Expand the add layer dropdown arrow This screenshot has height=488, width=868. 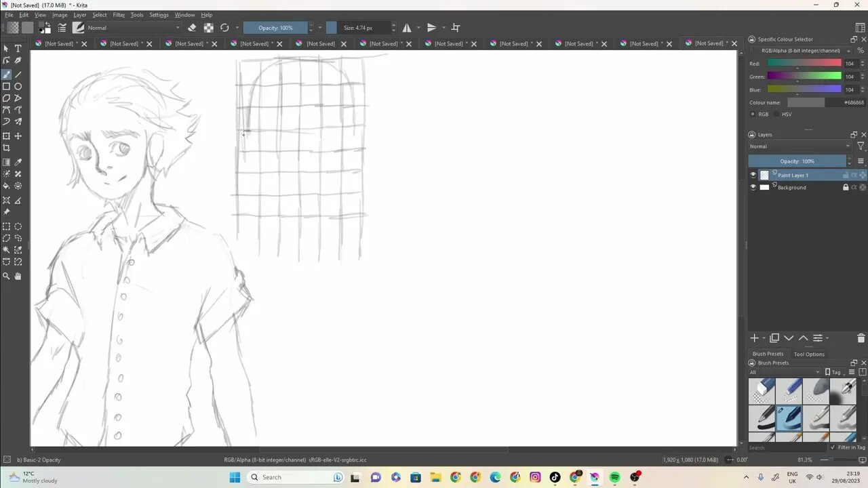tap(764, 338)
